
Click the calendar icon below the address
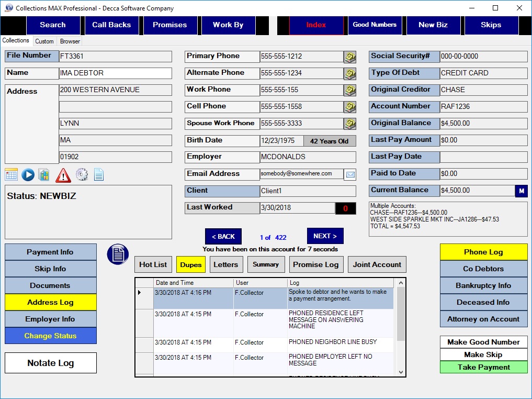pyautogui.click(x=12, y=175)
